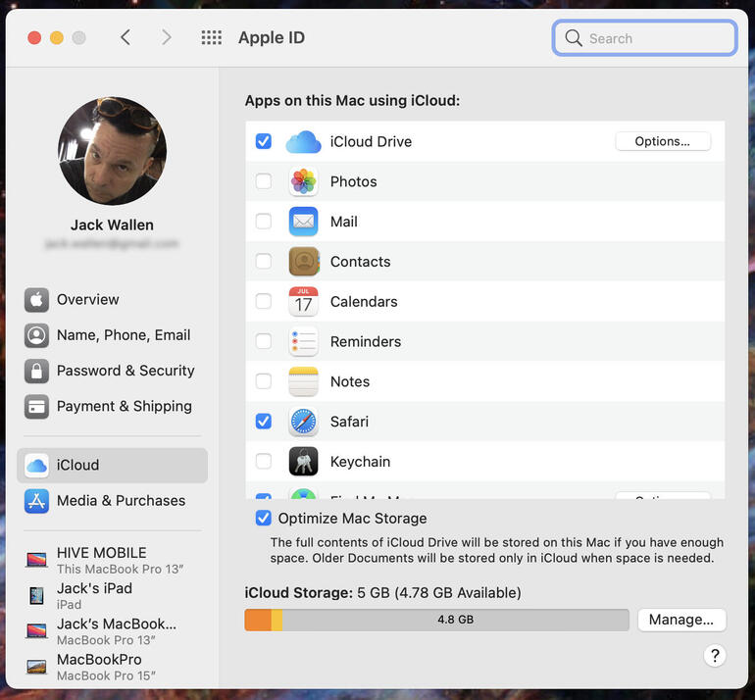Viewport: 755px width, 700px height.
Task: Click the Manage storage button
Action: click(681, 620)
